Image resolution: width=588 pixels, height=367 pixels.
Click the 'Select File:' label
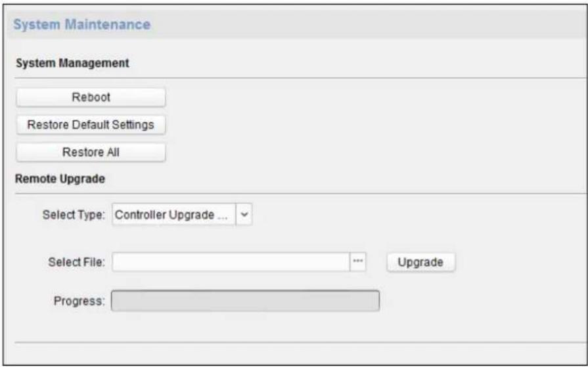click(x=76, y=262)
